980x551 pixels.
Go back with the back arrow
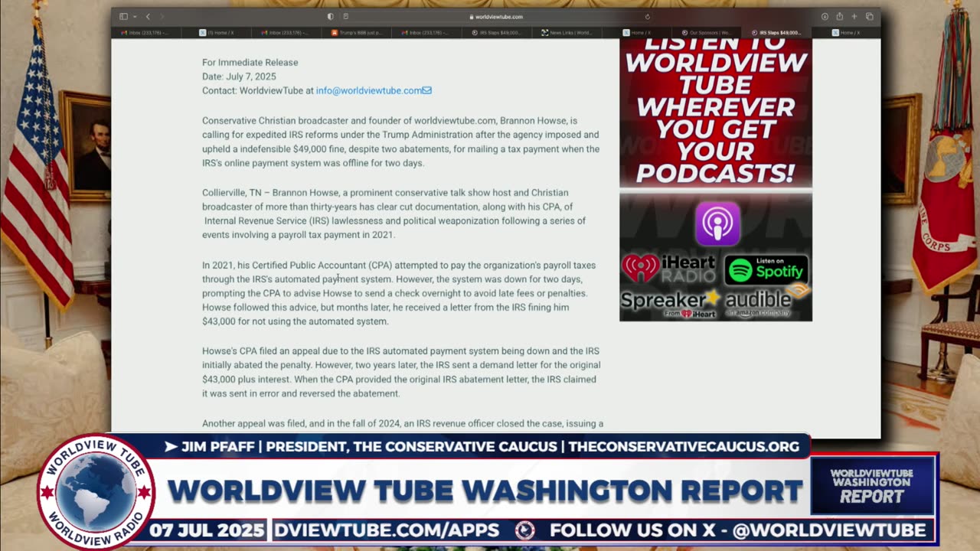click(148, 16)
